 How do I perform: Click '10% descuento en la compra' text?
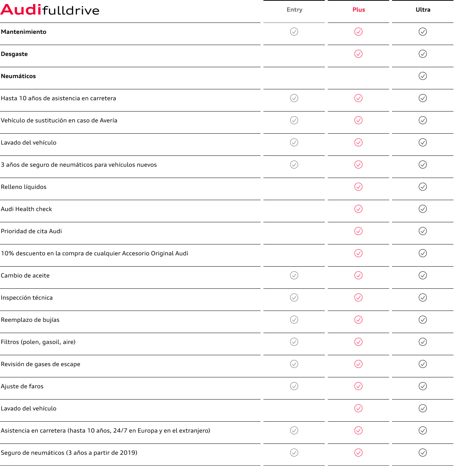click(x=94, y=254)
